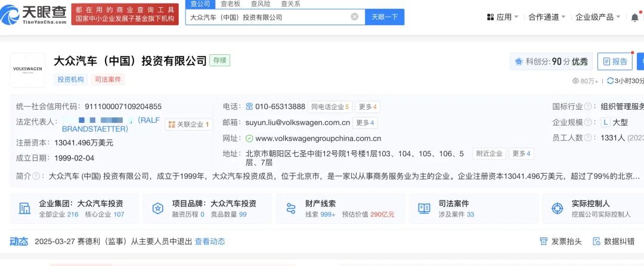Switch to the 查关系 tab
644x266 pixels.
click(x=290, y=4)
